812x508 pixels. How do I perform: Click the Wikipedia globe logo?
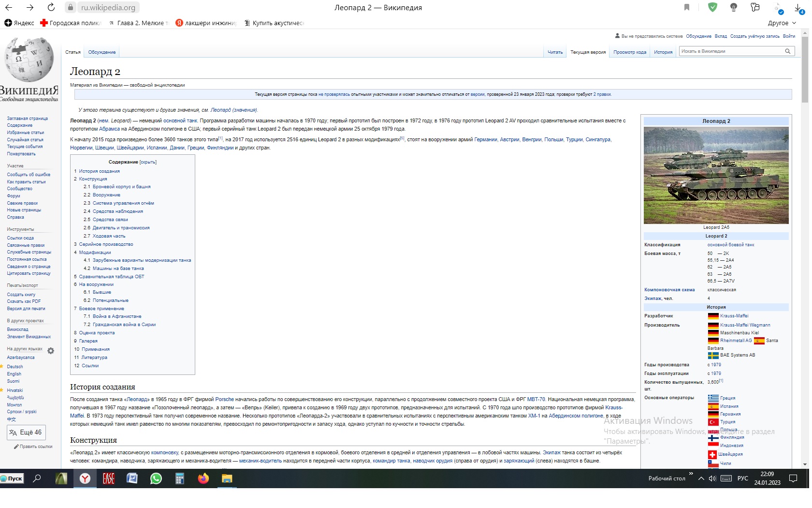[29, 60]
